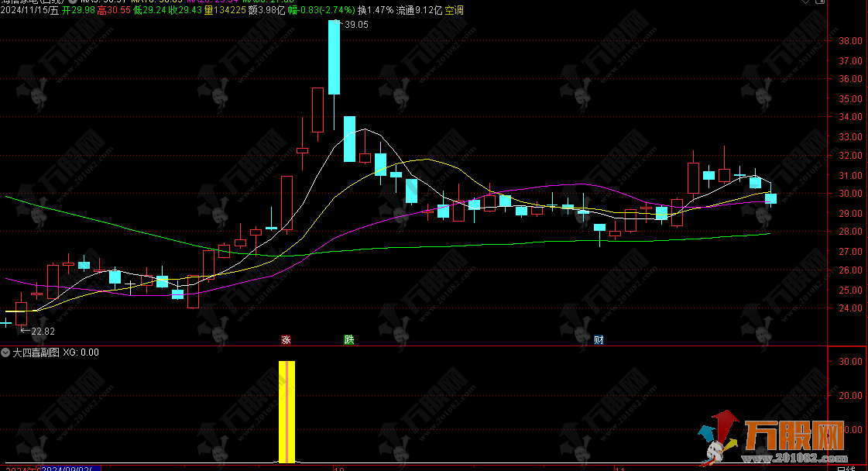Select the 大四喜副图 indicator name
This screenshot has width=868, height=471.
click(x=36, y=352)
